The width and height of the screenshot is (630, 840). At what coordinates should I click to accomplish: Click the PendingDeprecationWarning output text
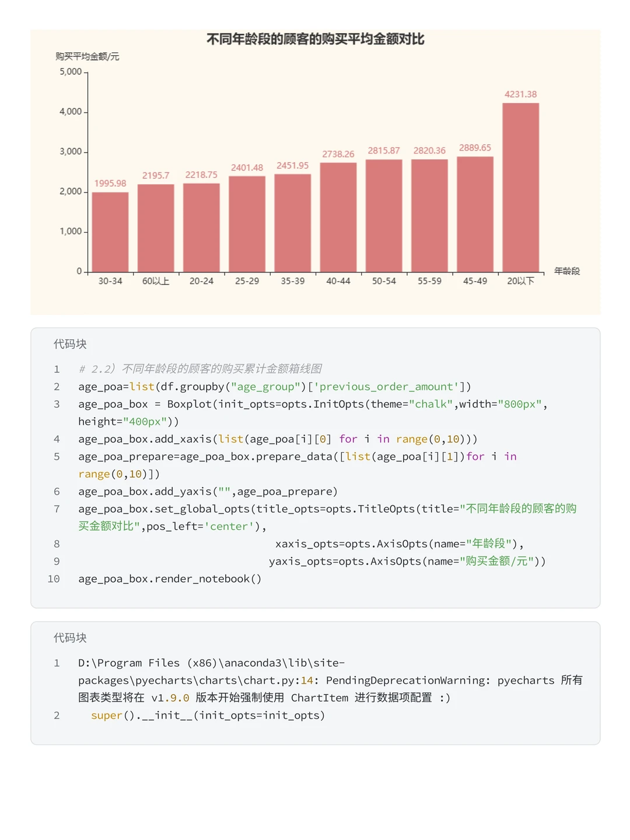330,680
